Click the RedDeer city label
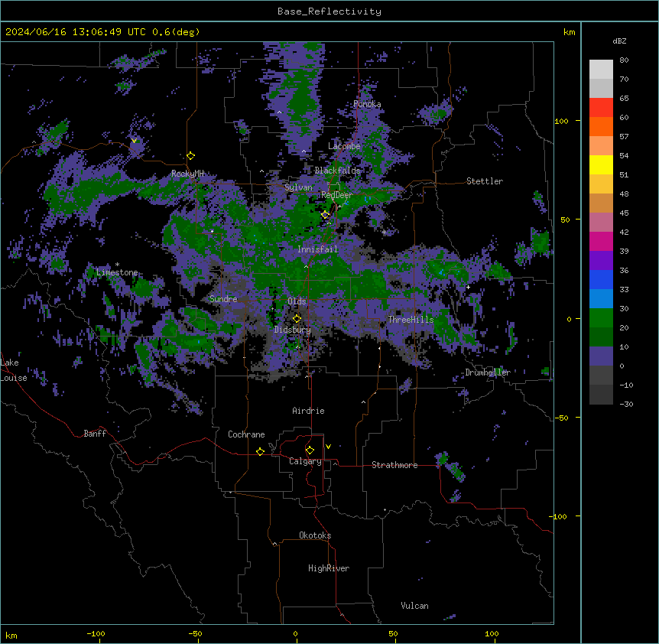This screenshot has width=659, height=644. pos(336,195)
